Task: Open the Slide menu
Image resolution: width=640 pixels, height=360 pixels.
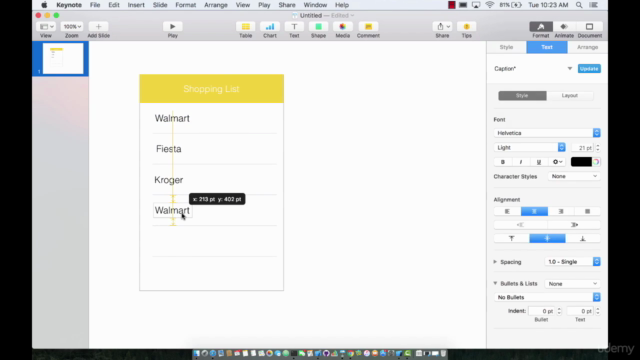Action: [x=160, y=5]
